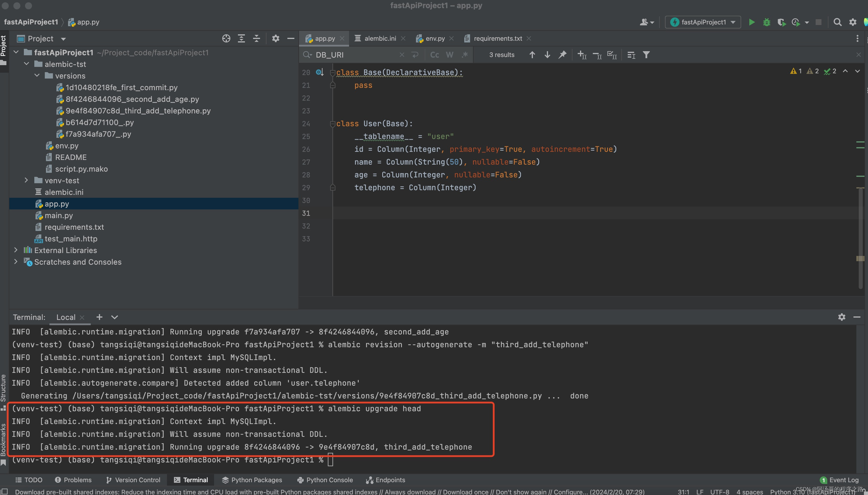Open Python Packages tool window
This screenshot has width=868, height=495.
[252, 480]
